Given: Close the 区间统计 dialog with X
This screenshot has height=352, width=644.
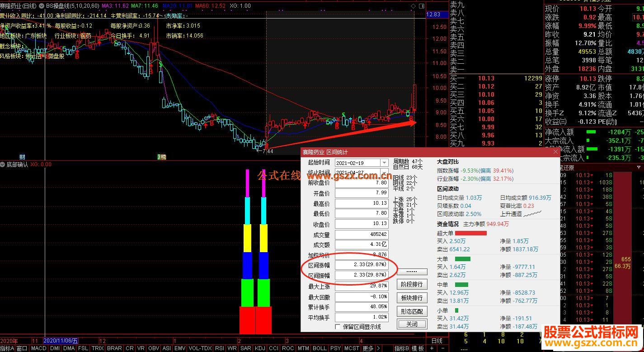Looking at the screenshot, I should click(x=556, y=152).
